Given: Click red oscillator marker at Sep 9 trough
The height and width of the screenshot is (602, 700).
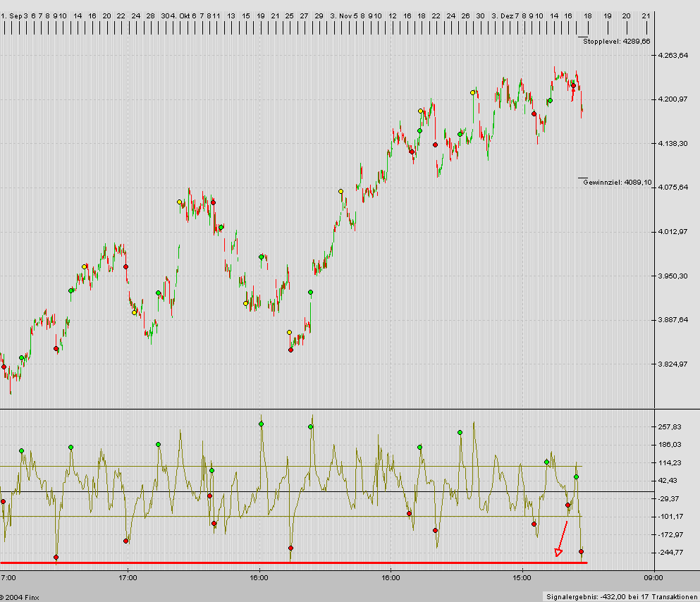Looking at the screenshot, I should 56,558.
